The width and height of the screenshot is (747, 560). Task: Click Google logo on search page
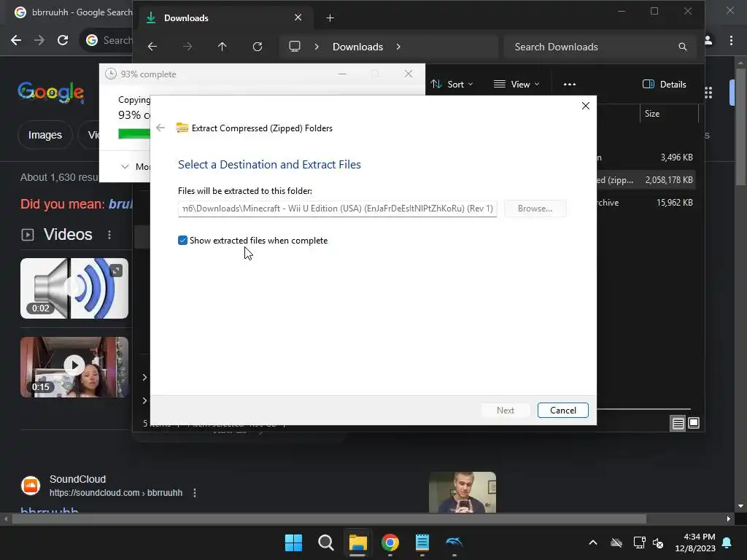pyautogui.click(x=51, y=92)
